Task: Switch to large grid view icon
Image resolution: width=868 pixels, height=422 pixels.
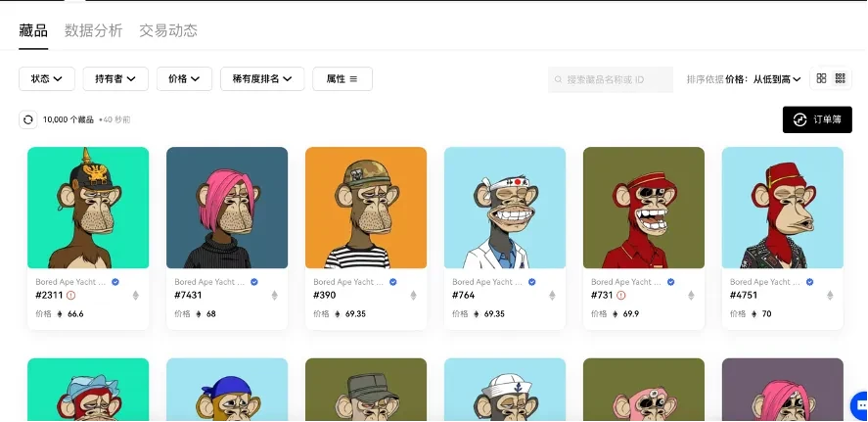Action: point(821,78)
